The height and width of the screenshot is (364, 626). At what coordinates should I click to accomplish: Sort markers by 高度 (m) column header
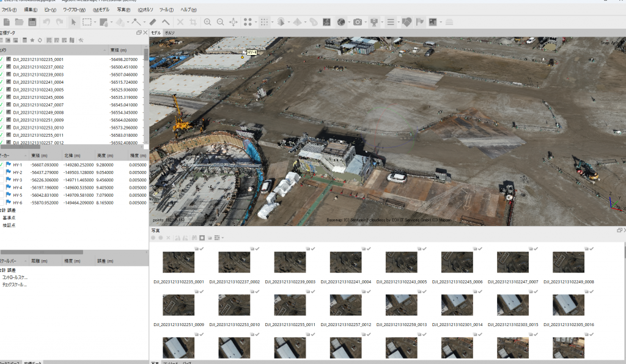pyautogui.click(x=110, y=156)
